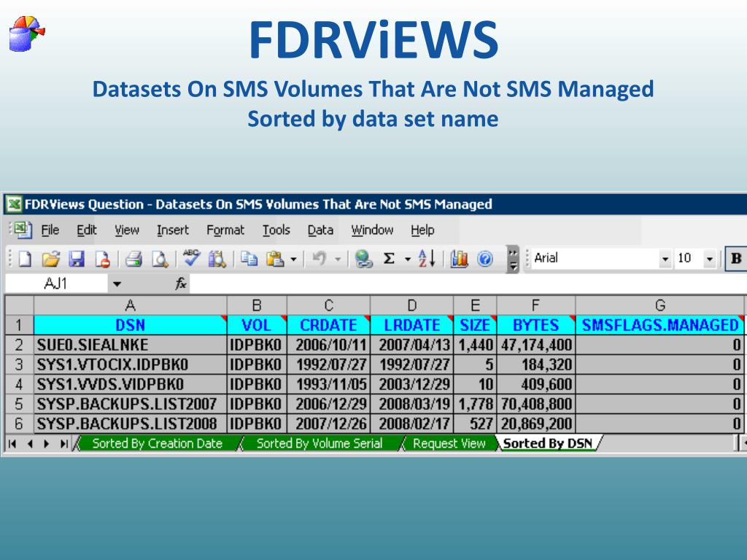Viewport: 747px width, 560px height.
Task: Click the Select All corner button
Action: 19,306
